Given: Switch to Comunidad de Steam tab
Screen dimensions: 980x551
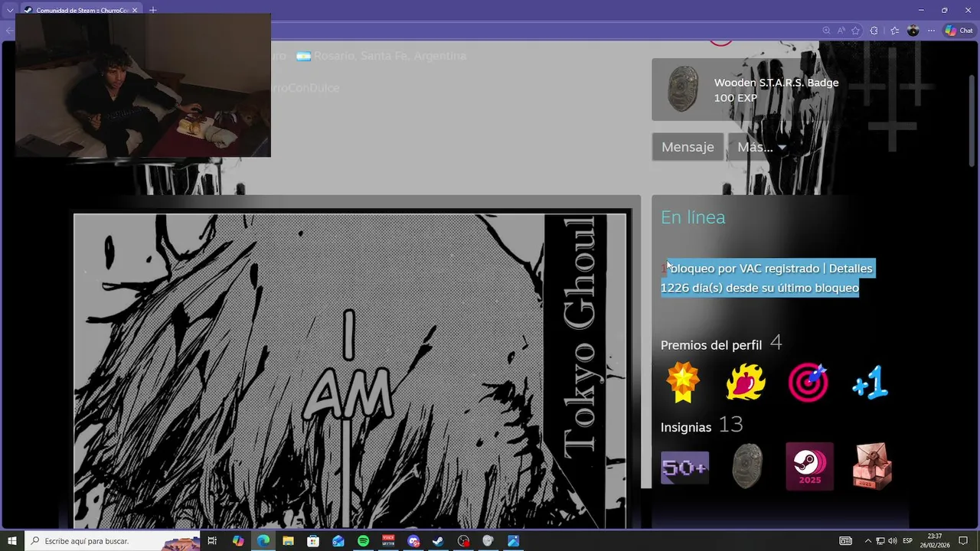Looking at the screenshot, I should point(81,10).
